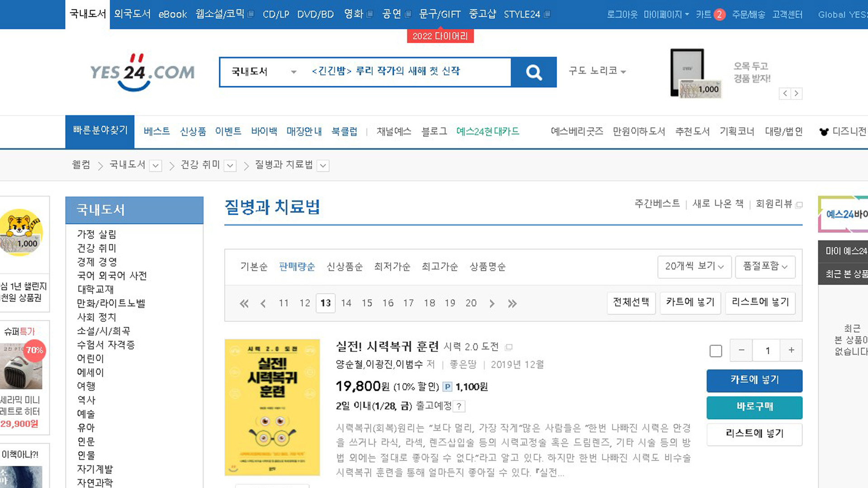Viewport: 868px width, 488px height.
Task: Click the P points icon
Action: [447, 387]
